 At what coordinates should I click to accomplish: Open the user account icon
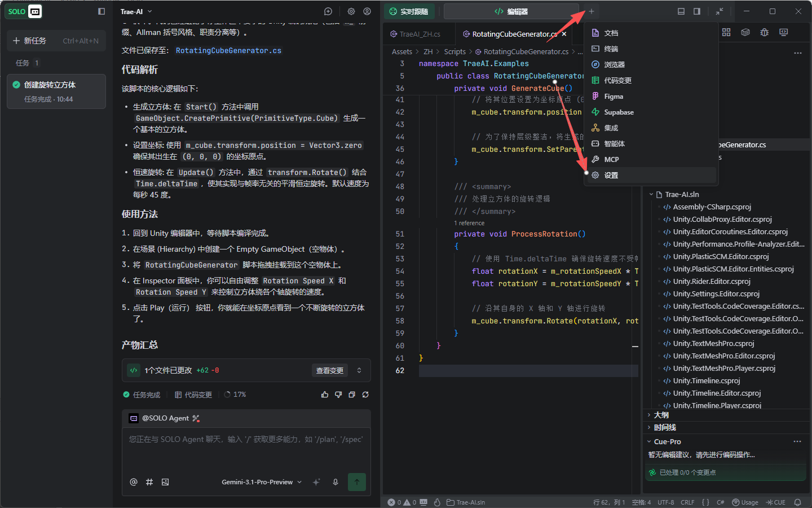(367, 11)
